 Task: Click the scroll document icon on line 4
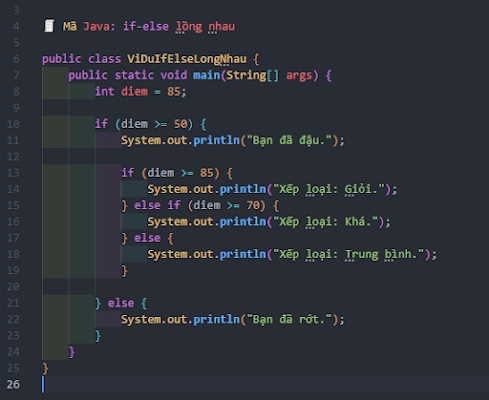(x=49, y=26)
